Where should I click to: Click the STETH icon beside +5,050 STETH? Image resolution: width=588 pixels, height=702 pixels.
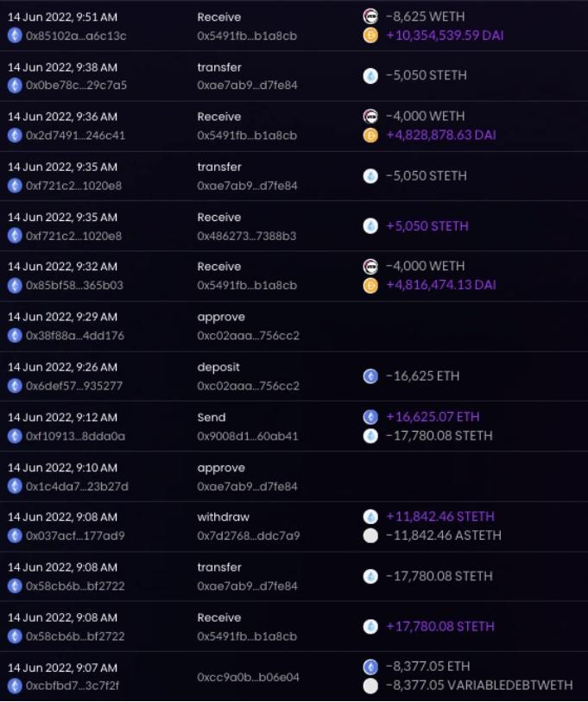[370, 226]
